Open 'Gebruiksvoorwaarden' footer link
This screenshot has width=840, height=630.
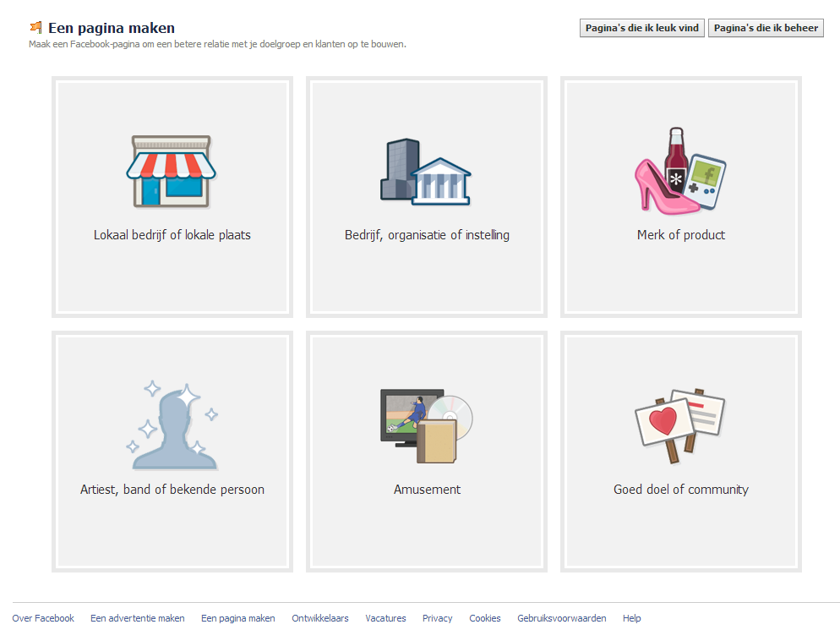[562, 618]
